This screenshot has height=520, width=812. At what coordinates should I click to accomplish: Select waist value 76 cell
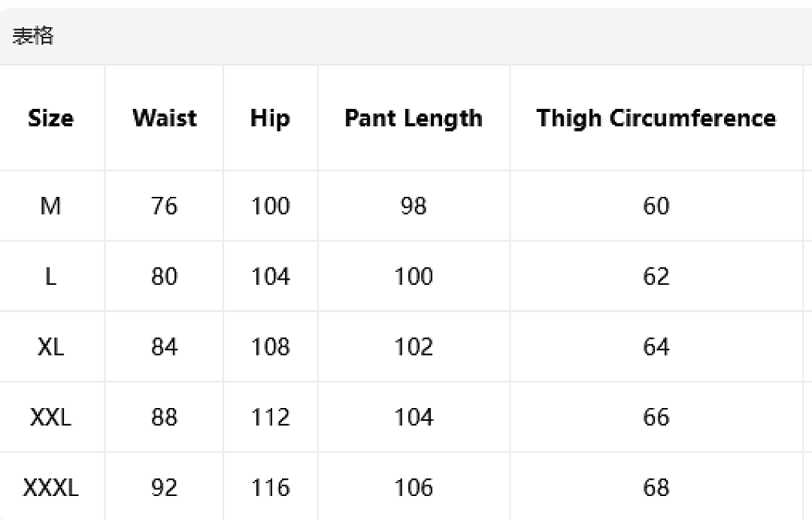[164, 206]
